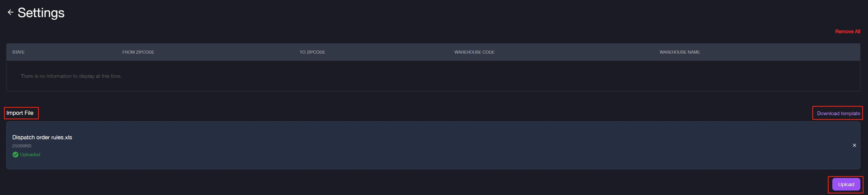Viewport: 868px width, 195px height.
Task: Click the green Uploaded status text
Action: click(30, 155)
